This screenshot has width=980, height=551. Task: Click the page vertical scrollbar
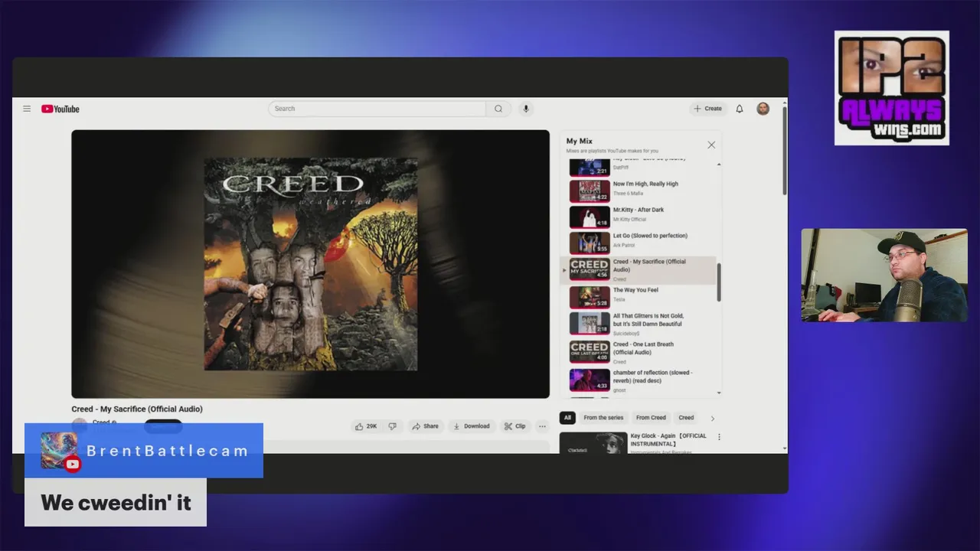pyautogui.click(x=784, y=149)
